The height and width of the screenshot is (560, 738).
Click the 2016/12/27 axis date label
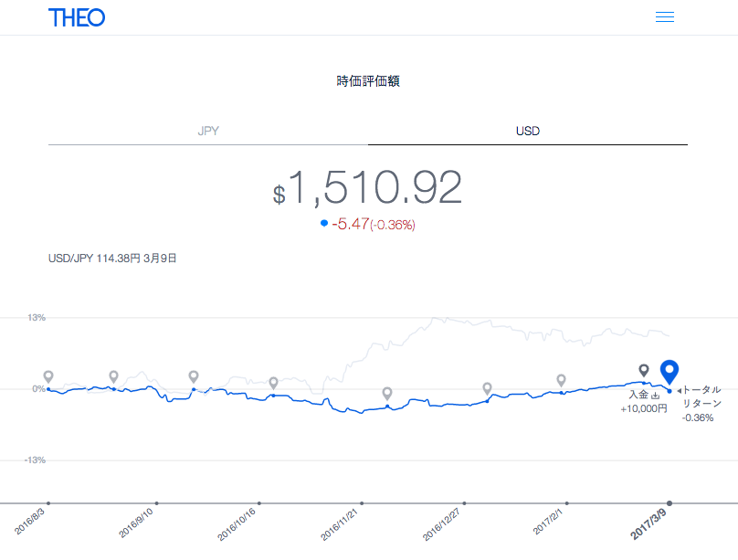pyautogui.click(x=441, y=524)
